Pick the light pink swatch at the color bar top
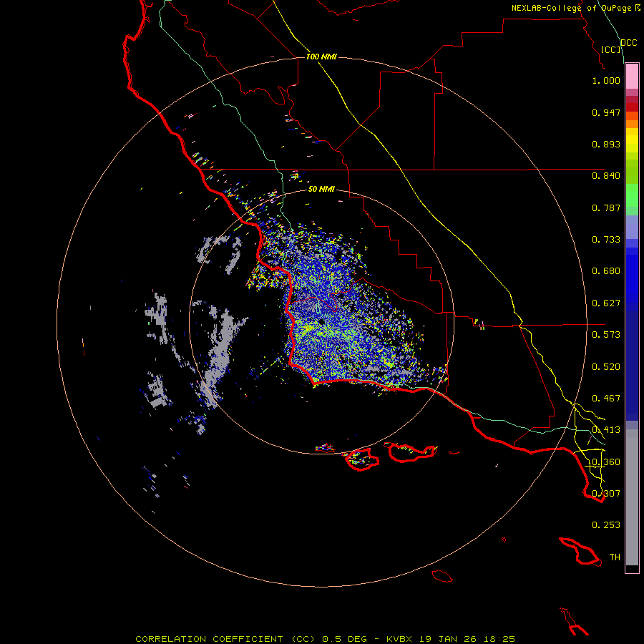 (632, 77)
